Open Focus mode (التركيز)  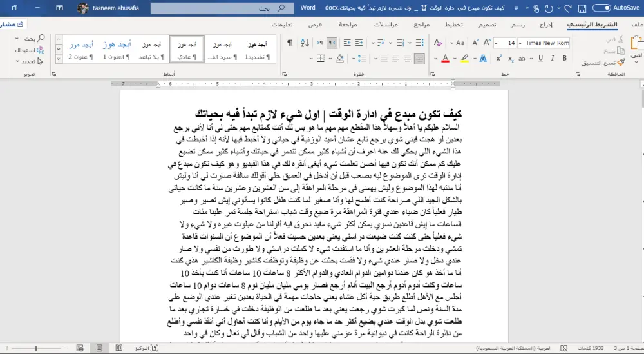point(146,348)
